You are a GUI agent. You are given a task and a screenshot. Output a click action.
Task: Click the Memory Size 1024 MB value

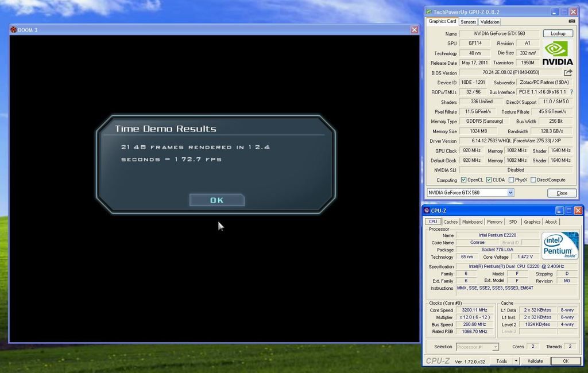(x=478, y=131)
